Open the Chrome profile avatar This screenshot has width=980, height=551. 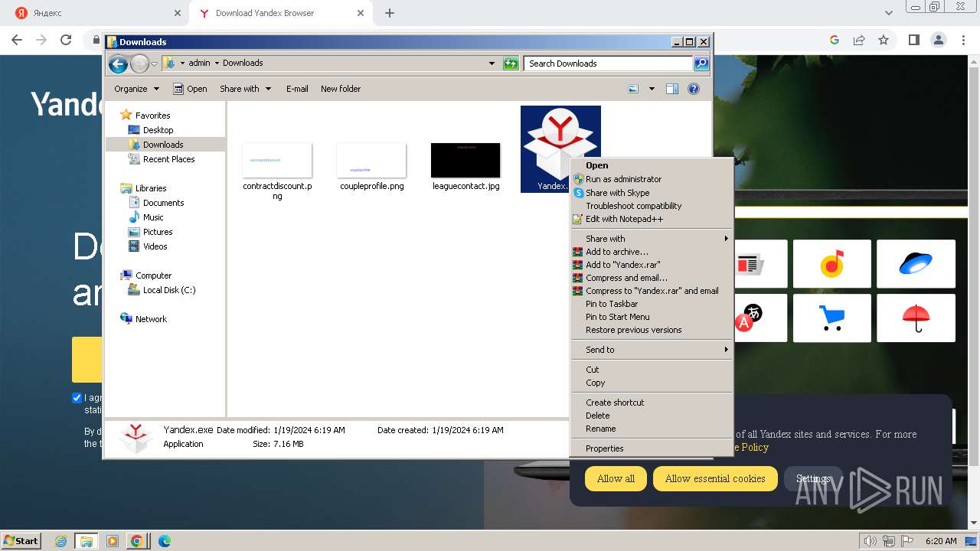pos(938,40)
